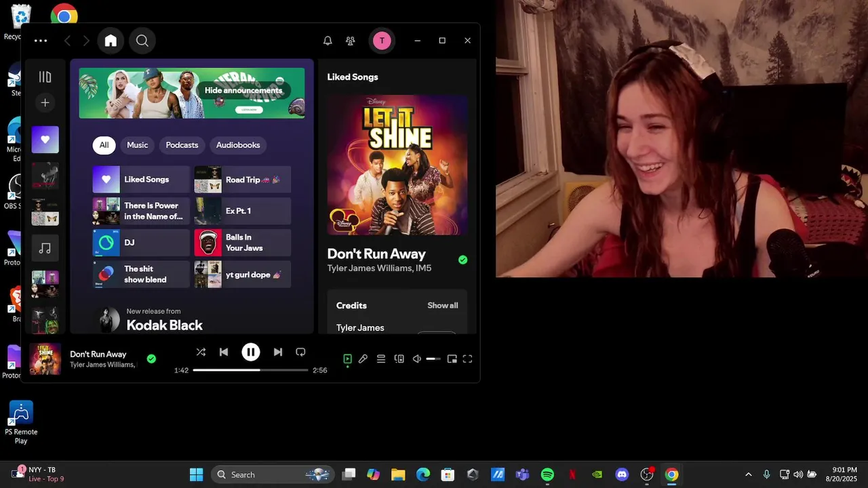This screenshot has width=868, height=488.
Task: Toggle Now Playing view panel
Action: [347, 359]
